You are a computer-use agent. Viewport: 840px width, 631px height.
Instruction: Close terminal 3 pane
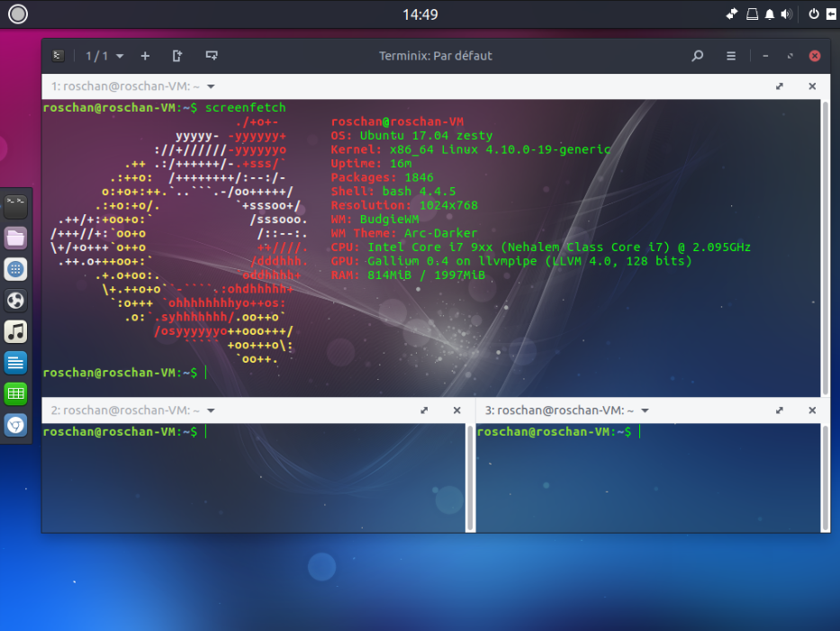point(812,410)
